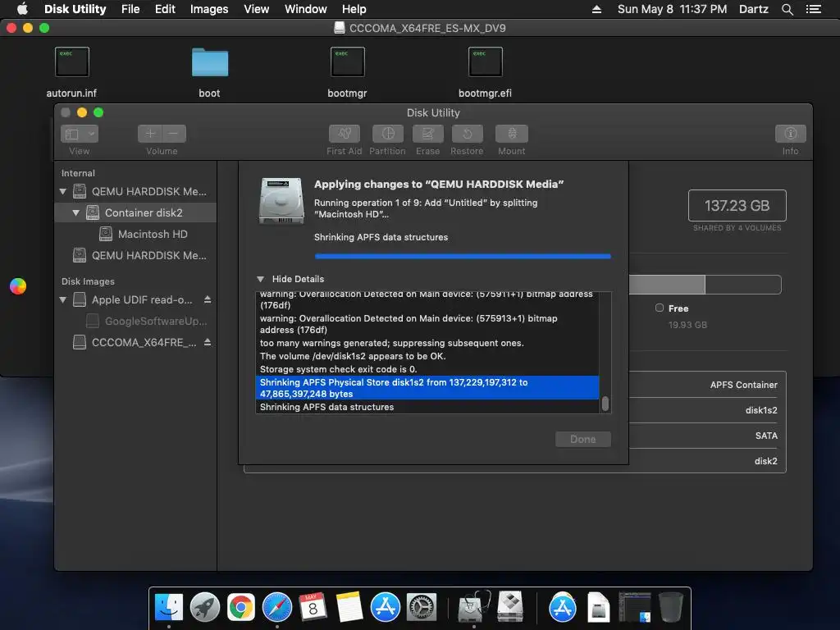Image resolution: width=840 pixels, height=630 pixels.
Task: Open the Help menu
Action: 354,9
